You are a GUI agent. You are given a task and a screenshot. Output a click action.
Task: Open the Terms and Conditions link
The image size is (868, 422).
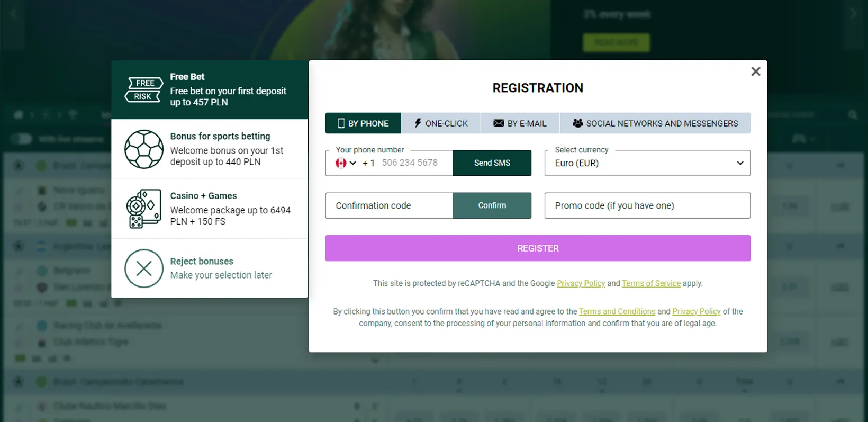click(617, 312)
